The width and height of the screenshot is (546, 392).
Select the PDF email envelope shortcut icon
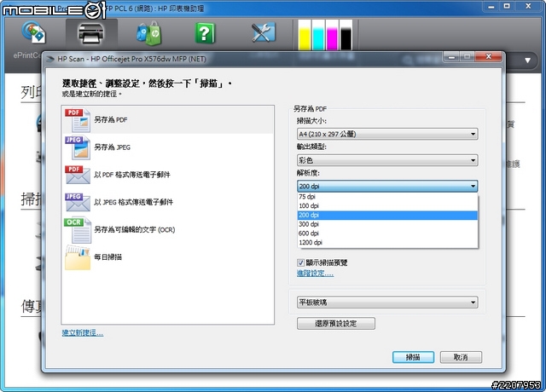(x=78, y=175)
